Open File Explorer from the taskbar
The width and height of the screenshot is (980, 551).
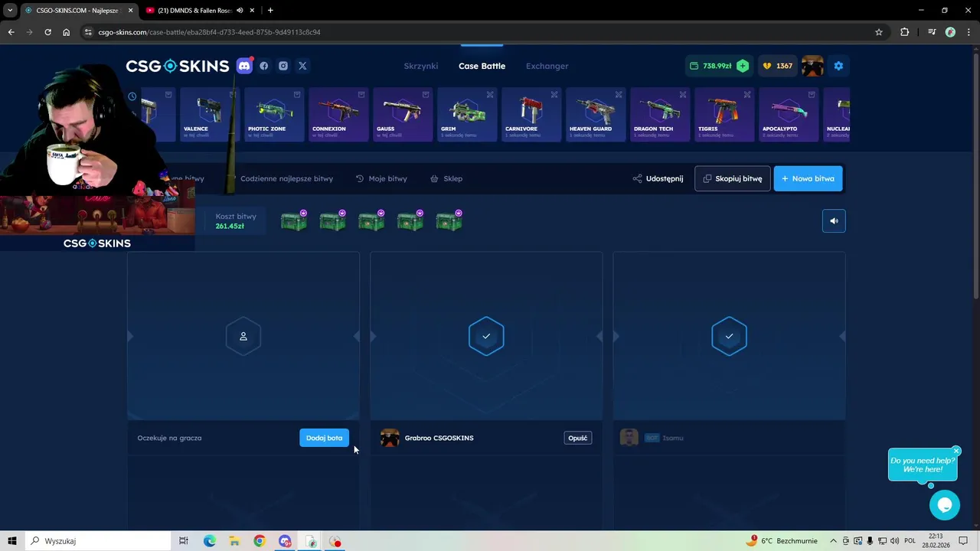234,541
